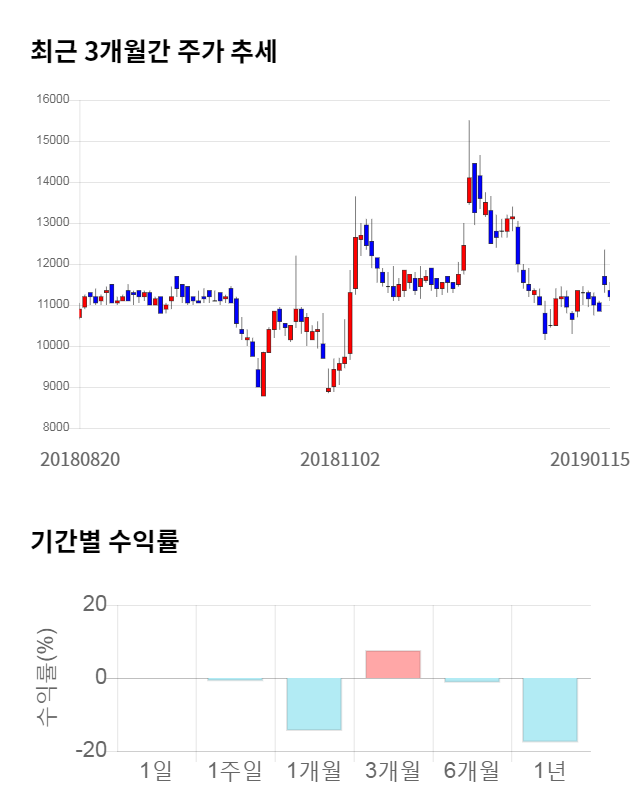Image resolution: width=640 pixels, height=810 pixels.
Task: Click the -20 tick on return chart
Action: [x=93, y=751]
